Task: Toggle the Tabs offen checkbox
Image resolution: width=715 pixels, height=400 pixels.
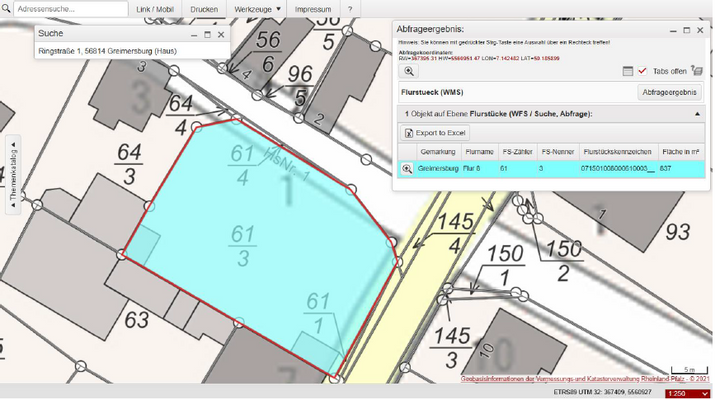Action: [643, 71]
